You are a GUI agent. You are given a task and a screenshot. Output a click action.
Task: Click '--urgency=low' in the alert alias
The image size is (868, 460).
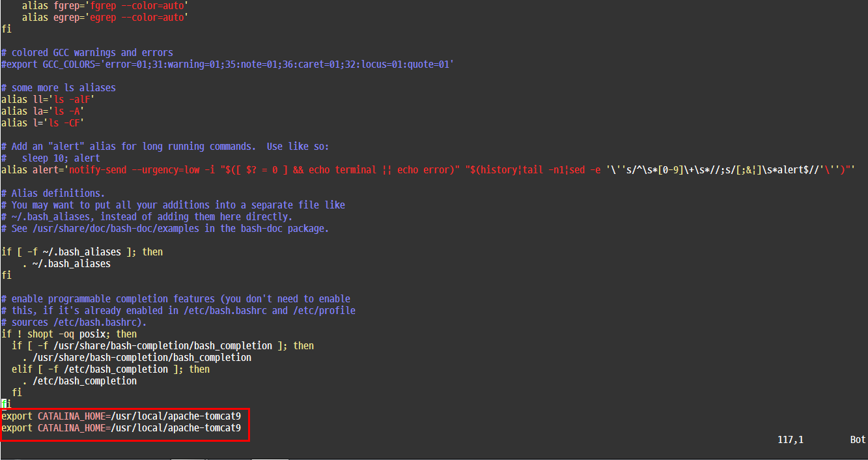[165, 169]
